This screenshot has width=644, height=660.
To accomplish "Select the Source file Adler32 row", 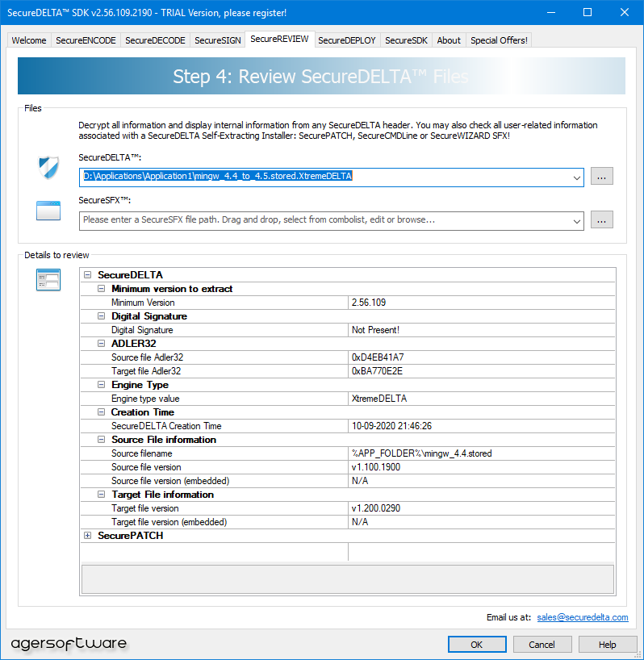I will pos(348,357).
